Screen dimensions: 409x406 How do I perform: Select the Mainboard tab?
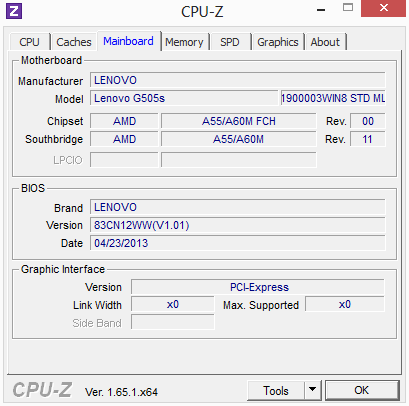129,41
